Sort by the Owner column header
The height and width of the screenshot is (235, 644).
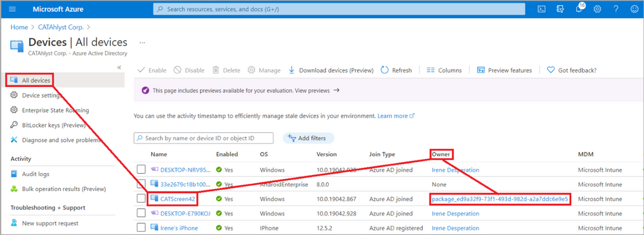coord(441,154)
